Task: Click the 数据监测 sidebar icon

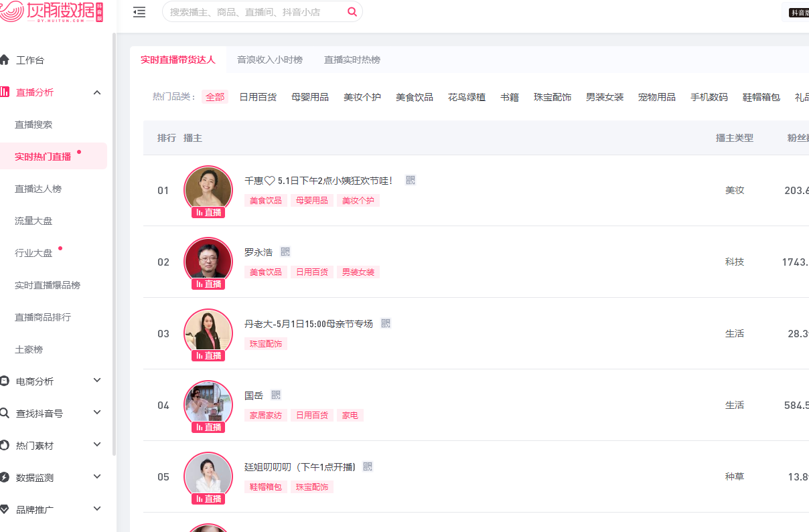Action: coord(5,478)
